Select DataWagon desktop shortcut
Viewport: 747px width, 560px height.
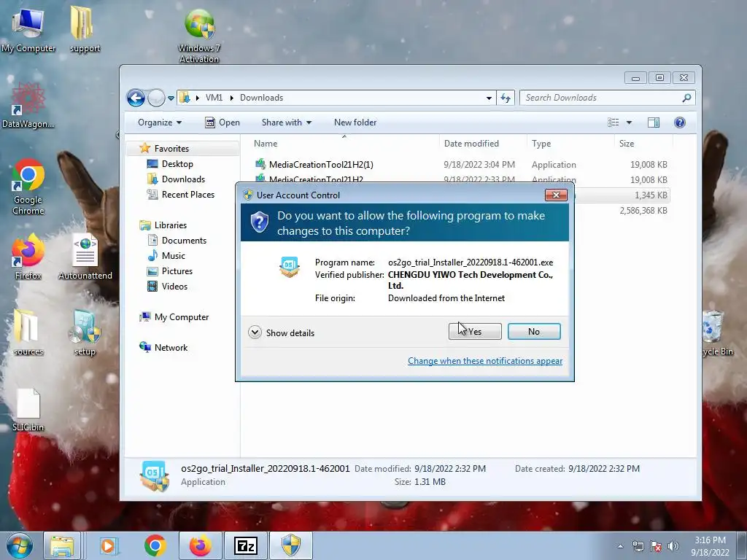[28, 106]
